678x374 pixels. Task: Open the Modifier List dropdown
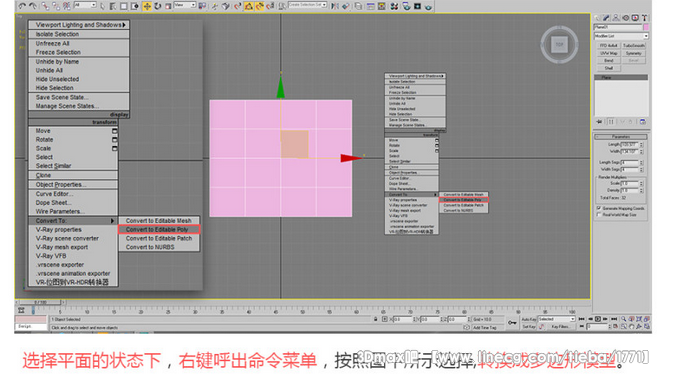coord(621,36)
